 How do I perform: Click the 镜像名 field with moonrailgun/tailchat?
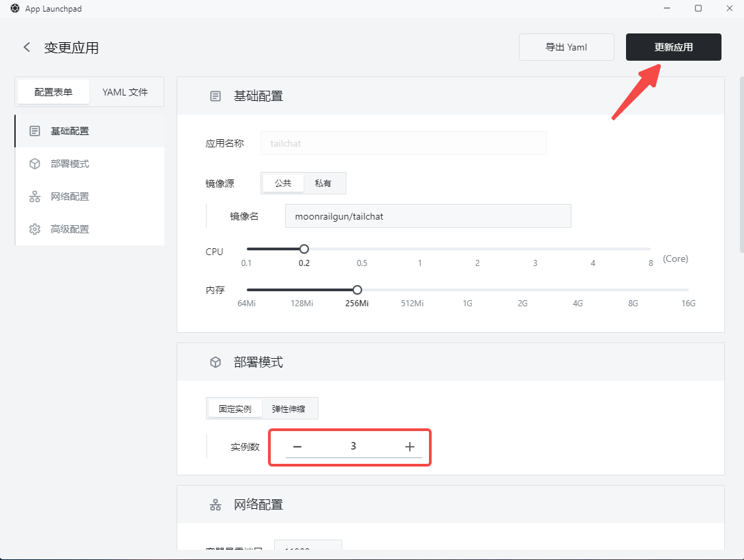click(x=428, y=216)
